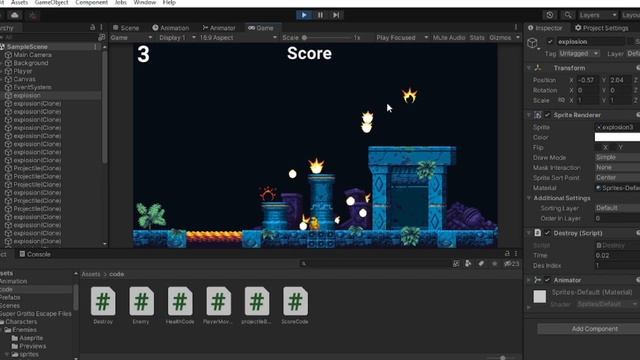Click the Hierarchy panel lock icon

pos(93,27)
